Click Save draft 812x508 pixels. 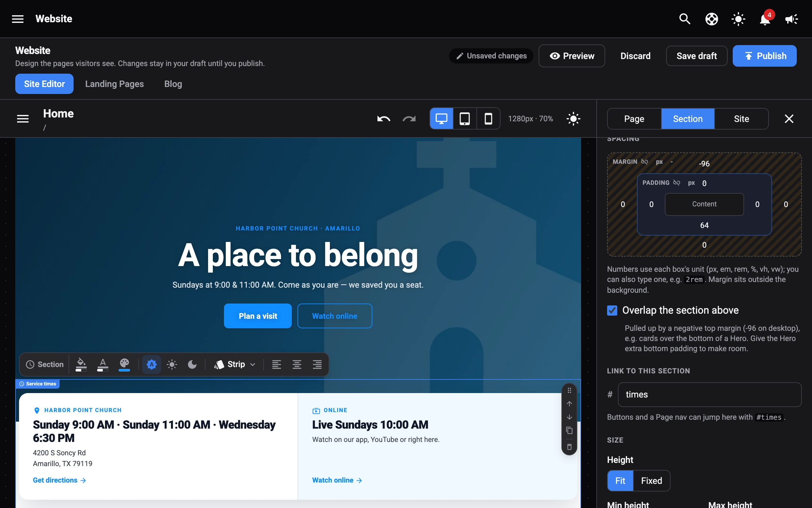697,56
